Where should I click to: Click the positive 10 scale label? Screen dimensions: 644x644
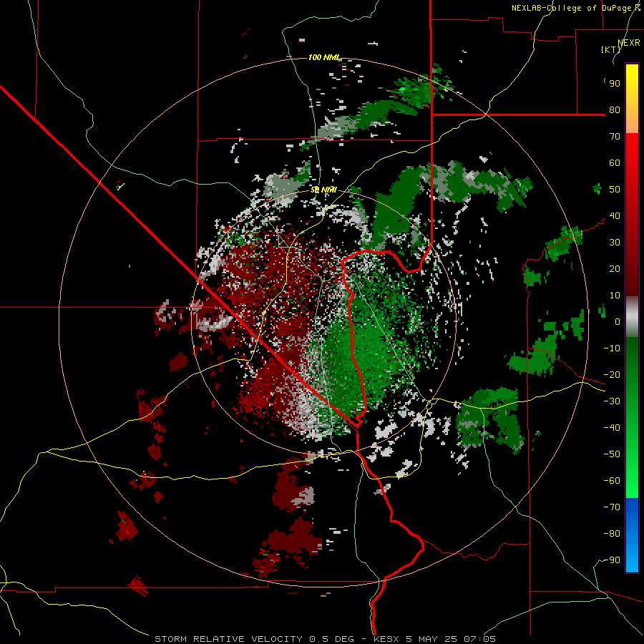(615, 296)
